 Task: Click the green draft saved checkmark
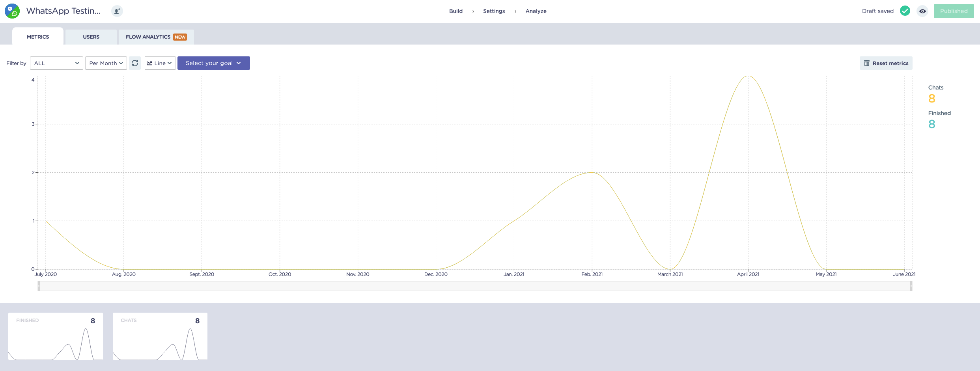tap(905, 11)
